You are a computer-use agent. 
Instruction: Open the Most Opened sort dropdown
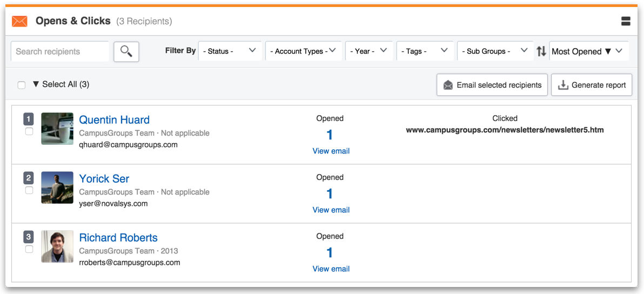click(589, 51)
